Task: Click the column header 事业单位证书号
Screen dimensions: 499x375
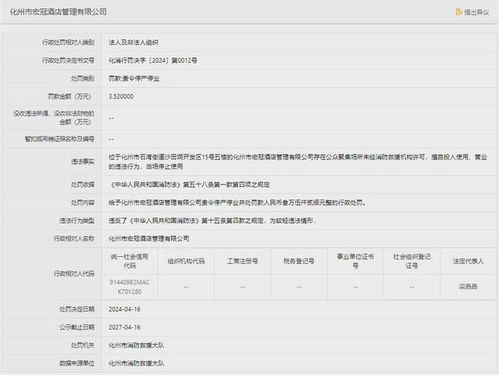Action: (x=355, y=261)
